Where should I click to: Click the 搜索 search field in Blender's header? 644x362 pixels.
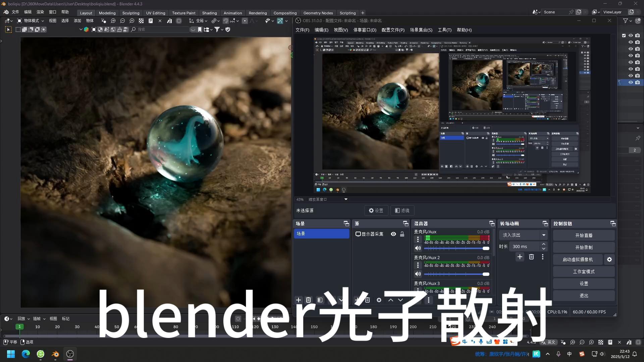point(160,29)
